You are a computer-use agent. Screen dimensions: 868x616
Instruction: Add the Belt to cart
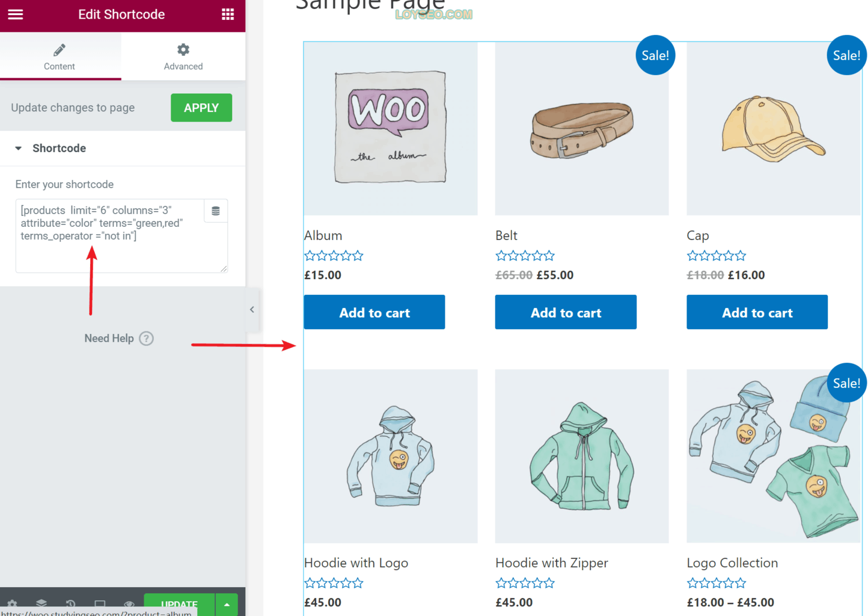pos(566,312)
